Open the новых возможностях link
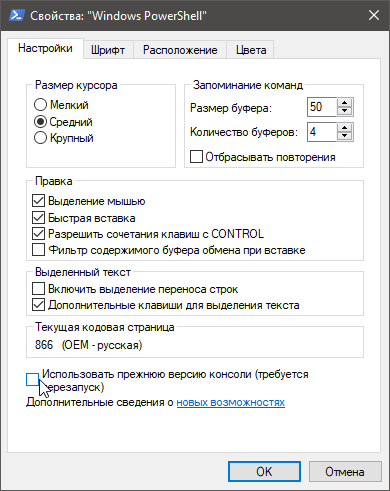This screenshot has height=491, width=390. point(231,402)
